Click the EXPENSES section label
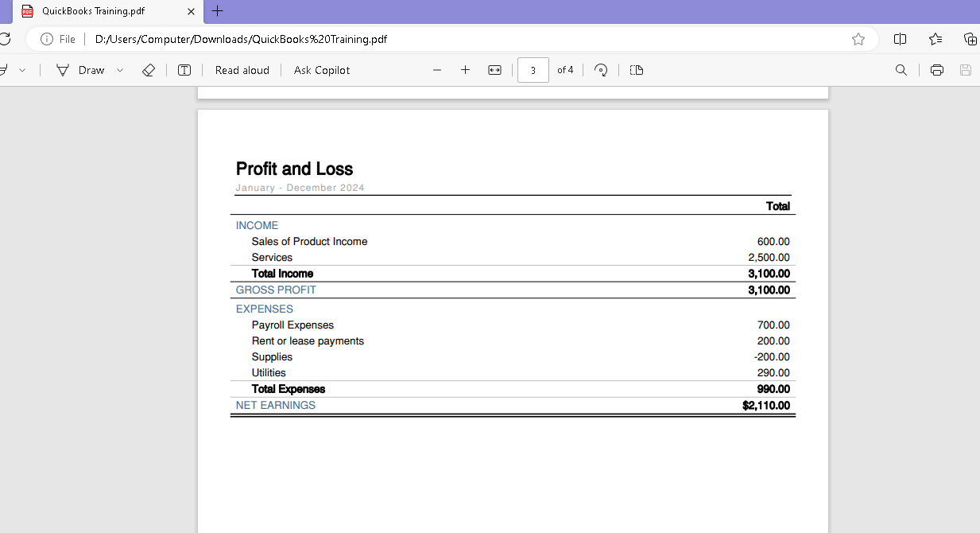The height and width of the screenshot is (533, 980). pyautogui.click(x=265, y=309)
